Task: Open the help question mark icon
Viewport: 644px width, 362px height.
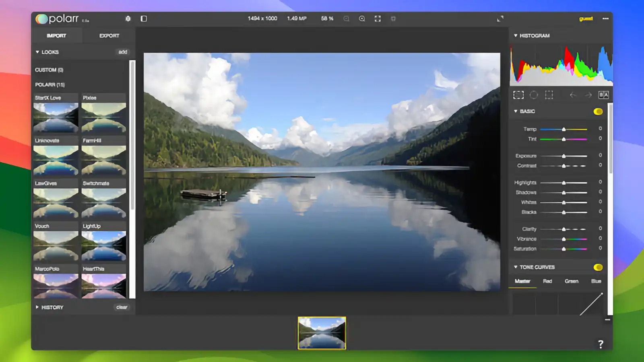Action: pos(601,344)
